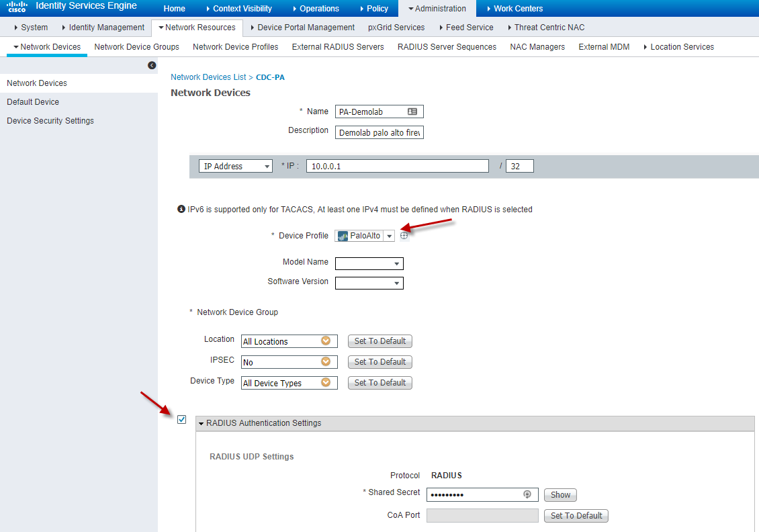This screenshot has width=759, height=532.
Task: Open Feed Service submenu
Action: pos(466,28)
